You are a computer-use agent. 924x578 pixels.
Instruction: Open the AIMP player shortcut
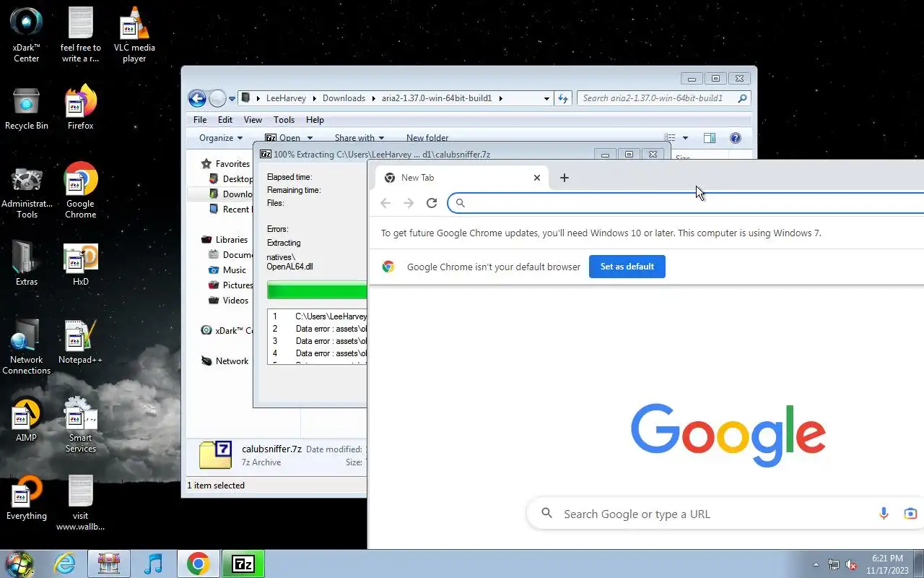click(27, 419)
